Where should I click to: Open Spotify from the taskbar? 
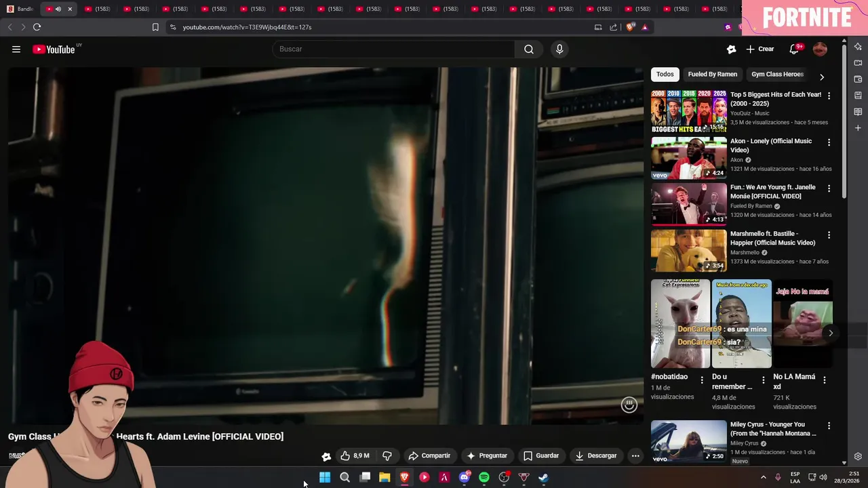pos(484,477)
